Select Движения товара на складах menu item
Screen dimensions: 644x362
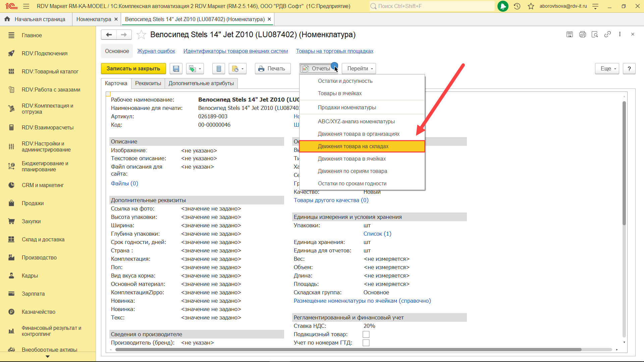tap(353, 146)
